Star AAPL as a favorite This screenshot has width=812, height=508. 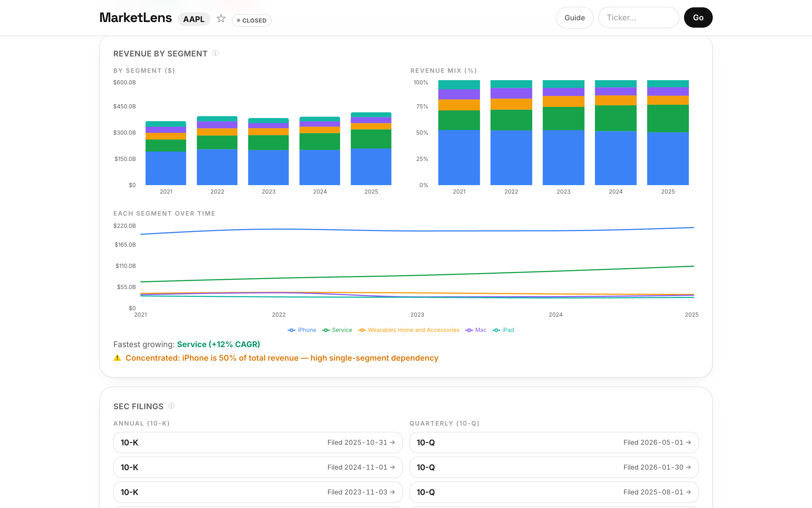(x=221, y=18)
